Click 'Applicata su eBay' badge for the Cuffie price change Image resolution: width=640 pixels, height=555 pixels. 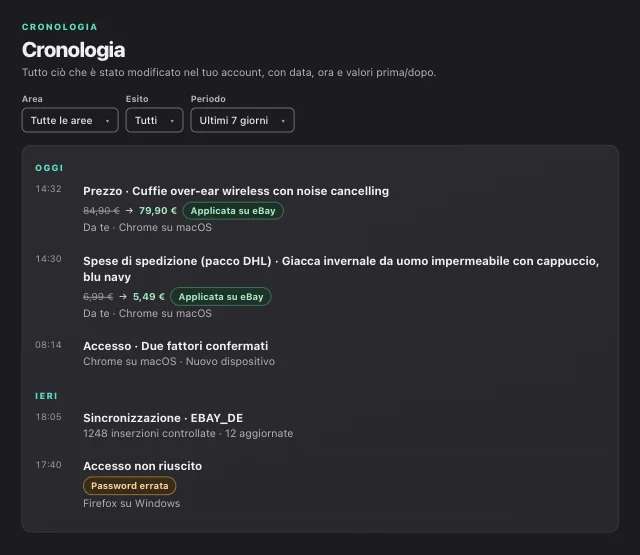[233, 211]
